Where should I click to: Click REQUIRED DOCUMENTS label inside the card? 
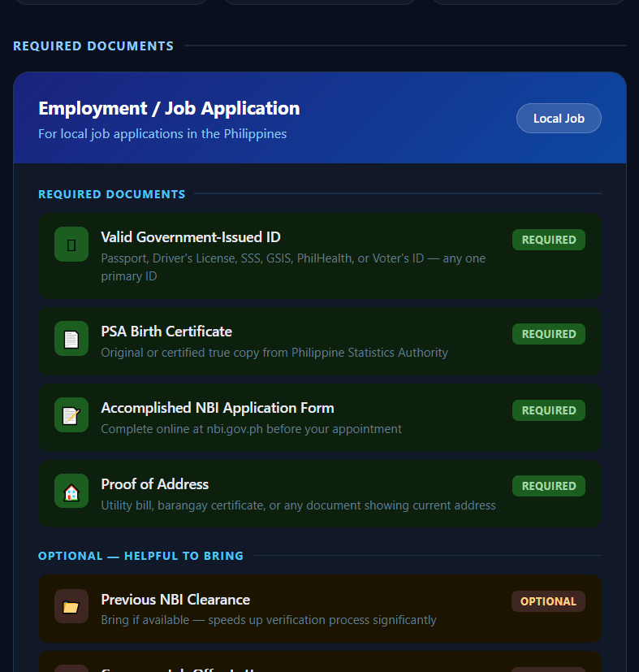(x=112, y=194)
